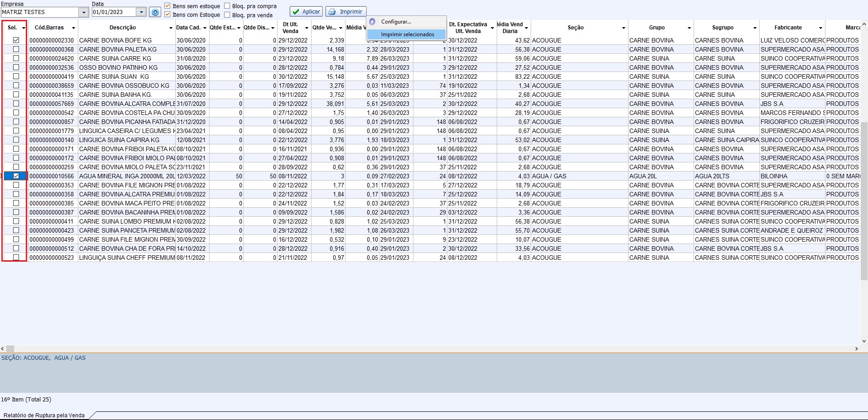Open Sel. column filter dropdown

24,28
